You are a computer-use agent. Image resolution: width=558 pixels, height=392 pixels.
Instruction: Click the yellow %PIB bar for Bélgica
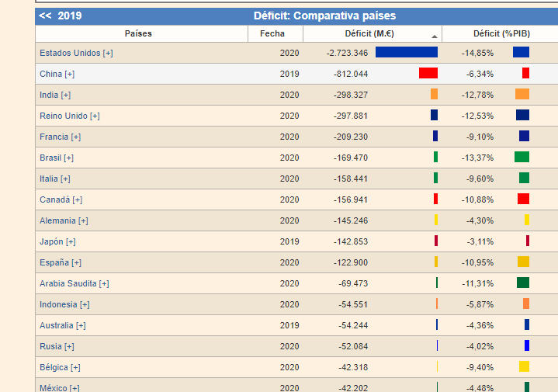(x=524, y=366)
